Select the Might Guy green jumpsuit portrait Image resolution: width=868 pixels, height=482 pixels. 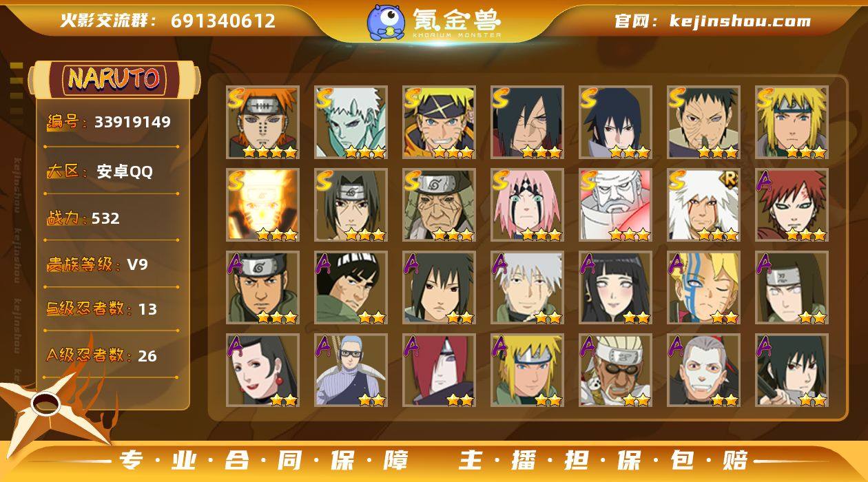click(351, 288)
